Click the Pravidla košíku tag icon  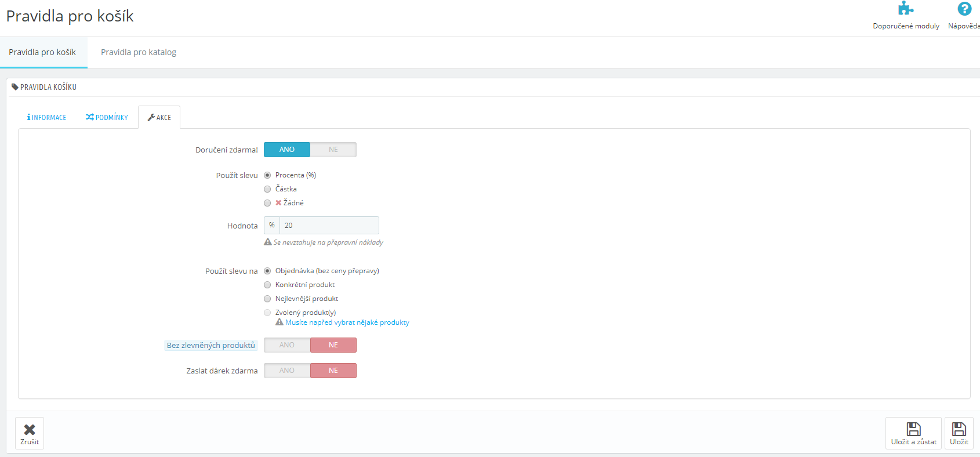15,87
